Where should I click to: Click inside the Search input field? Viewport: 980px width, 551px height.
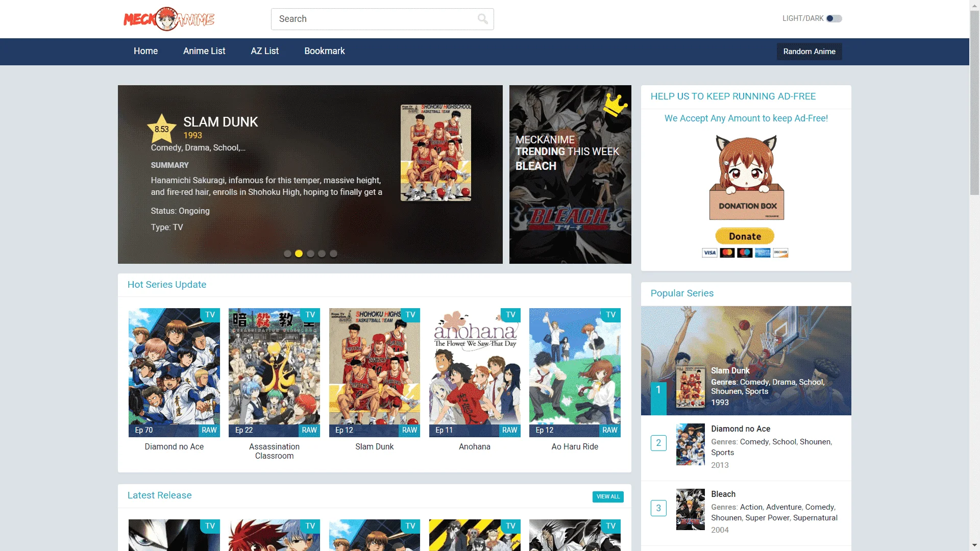tap(382, 19)
